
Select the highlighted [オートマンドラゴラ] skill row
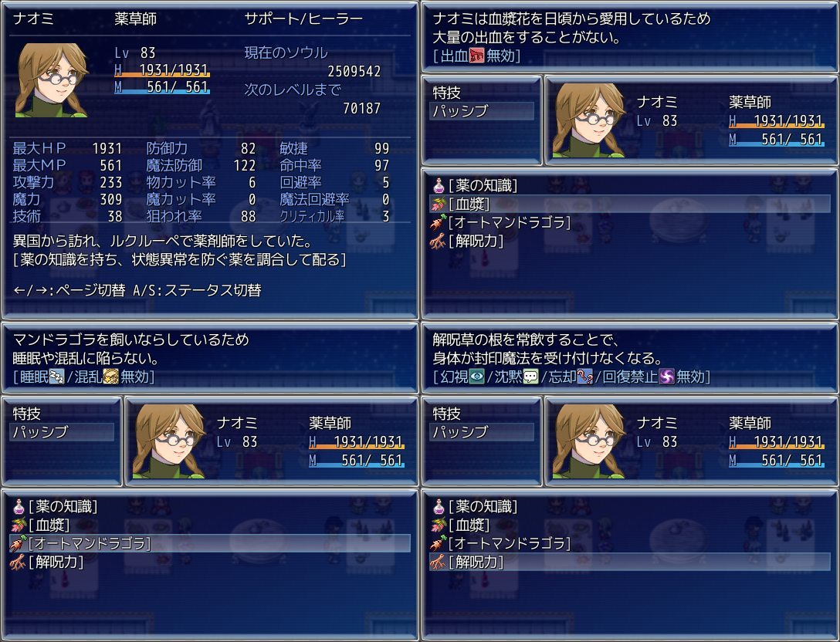tap(210, 543)
